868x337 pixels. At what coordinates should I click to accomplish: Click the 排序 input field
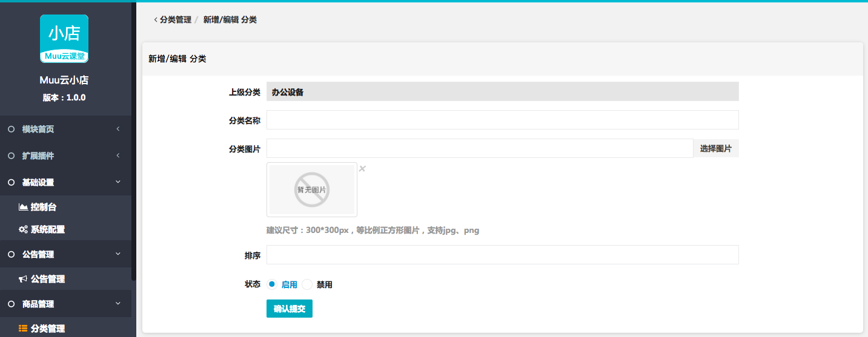[x=503, y=255]
